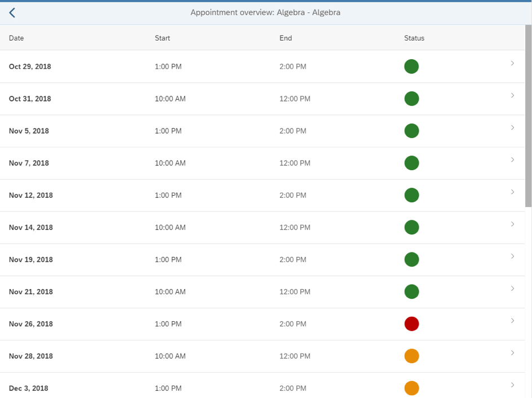Click the 12:00 PM end time on Nov 14

point(295,228)
